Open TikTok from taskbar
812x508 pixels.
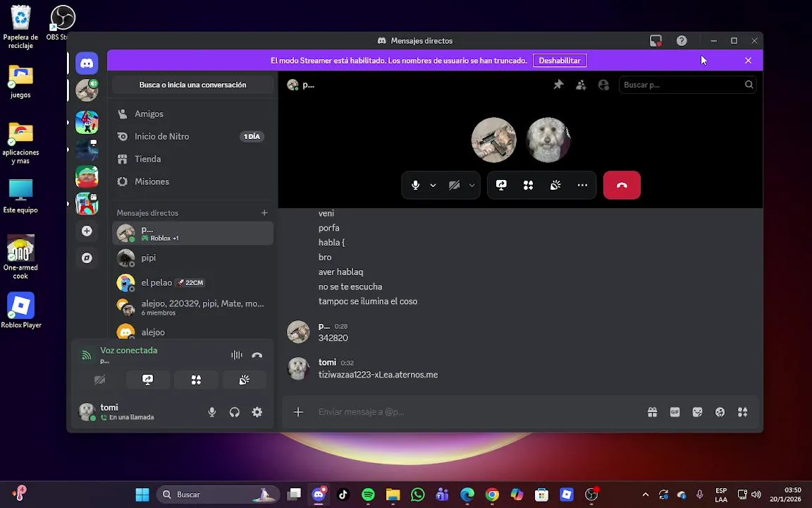coord(343,495)
